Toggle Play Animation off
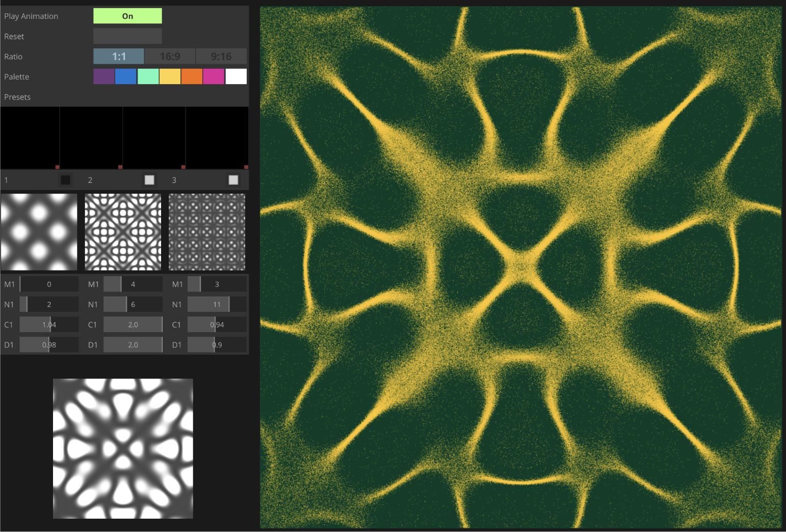 coord(127,16)
